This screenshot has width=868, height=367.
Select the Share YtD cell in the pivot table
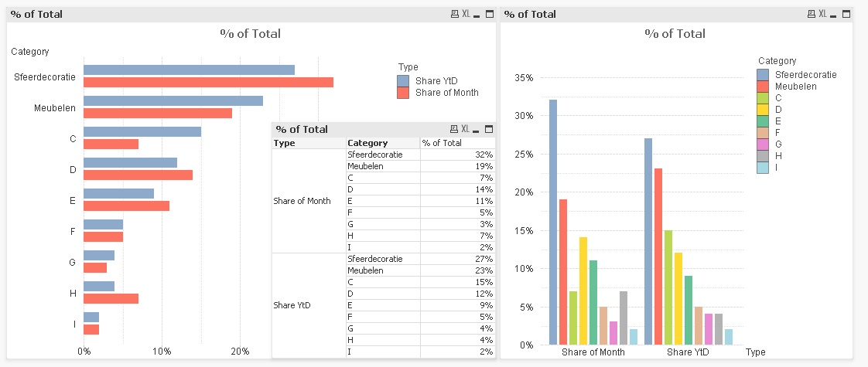pyautogui.click(x=292, y=305)
